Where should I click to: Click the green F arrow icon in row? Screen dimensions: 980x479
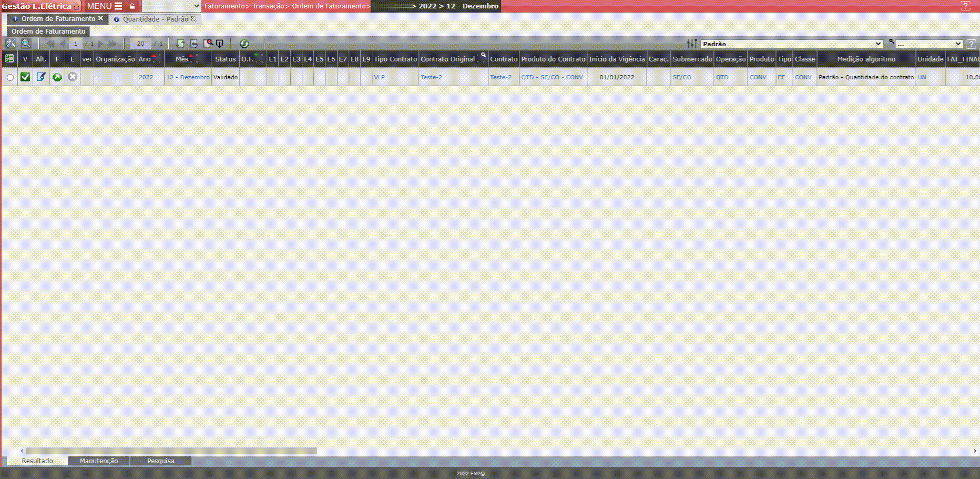57,77
